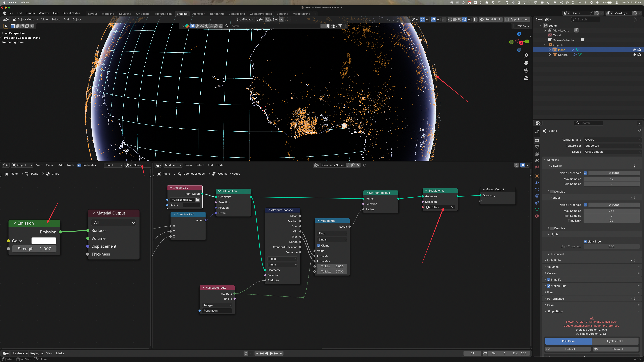Switch to the Layout workspace tab
The height and width of the screenshot is (362, 644).
pos(93,14)
